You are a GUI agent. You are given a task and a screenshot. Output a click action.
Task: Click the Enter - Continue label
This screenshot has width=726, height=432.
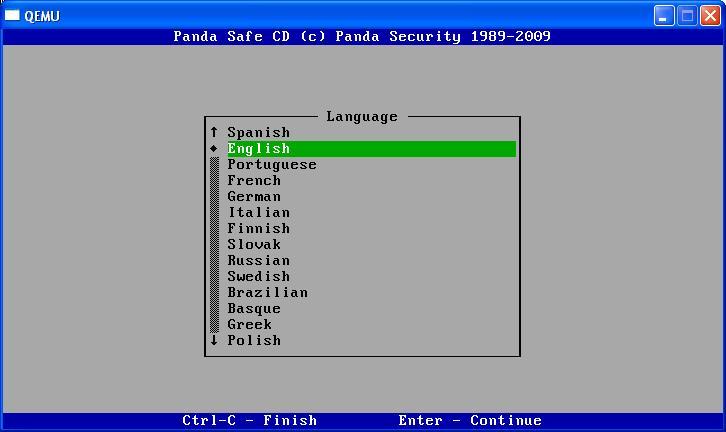click(x=469, y=421)
